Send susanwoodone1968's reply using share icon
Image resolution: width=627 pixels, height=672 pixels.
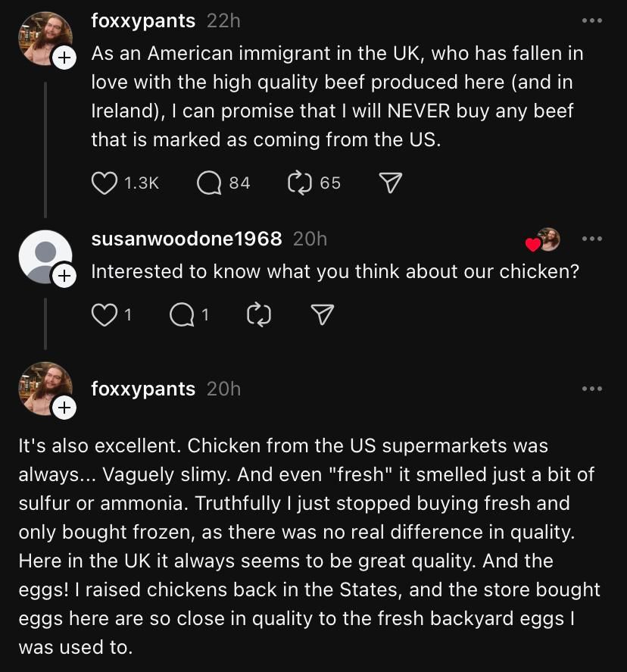(322, 315)
